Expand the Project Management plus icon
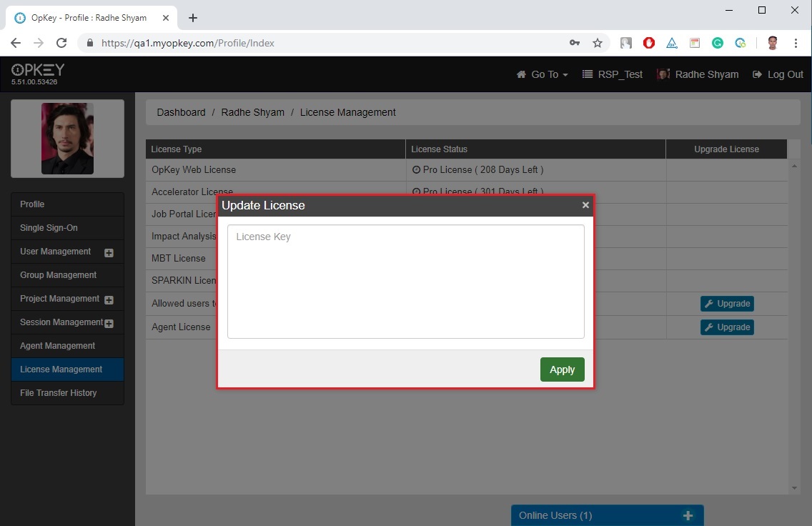 109,299
